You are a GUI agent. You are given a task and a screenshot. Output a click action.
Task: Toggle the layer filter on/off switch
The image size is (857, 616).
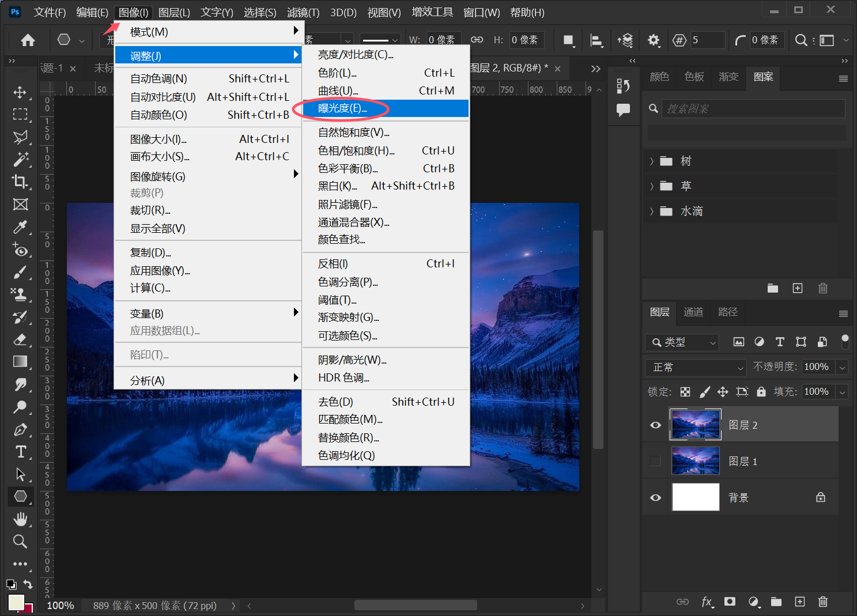pyautogui.click(x=845, y=342)
